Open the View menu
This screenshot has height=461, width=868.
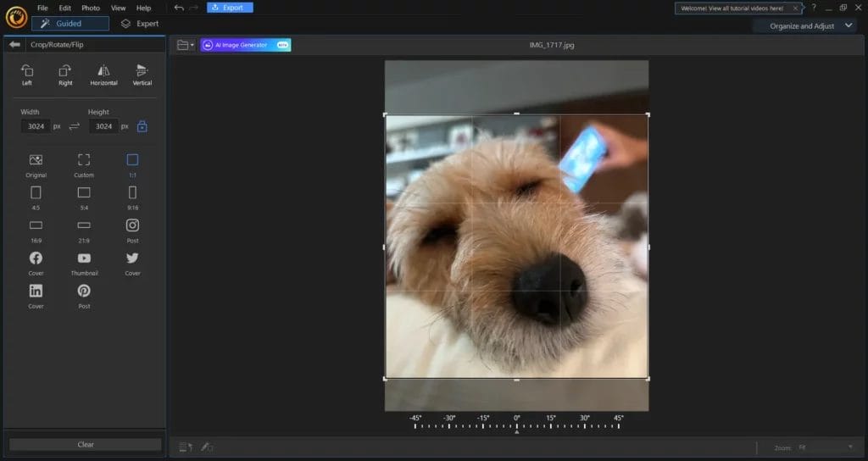point(118,8)
